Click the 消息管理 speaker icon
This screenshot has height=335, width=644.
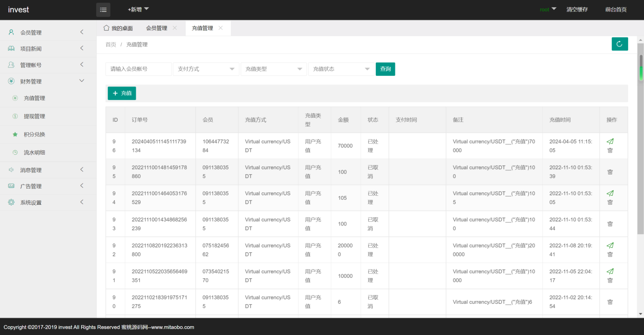point(11,170)
